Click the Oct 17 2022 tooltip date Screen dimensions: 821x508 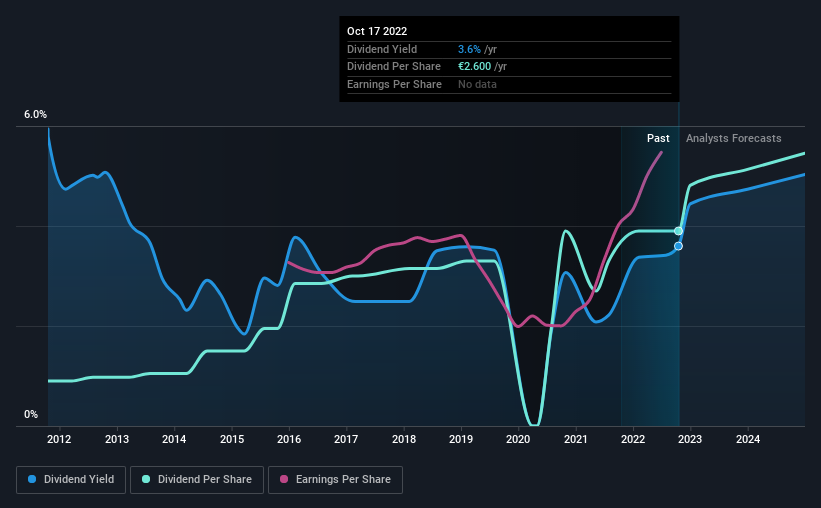377,31
